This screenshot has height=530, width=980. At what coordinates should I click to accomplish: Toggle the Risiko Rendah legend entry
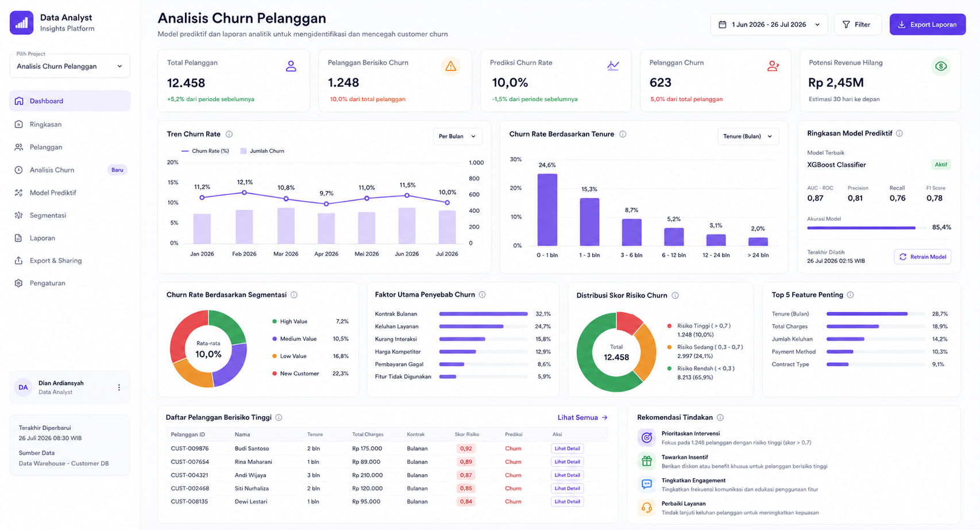(701, 372)
